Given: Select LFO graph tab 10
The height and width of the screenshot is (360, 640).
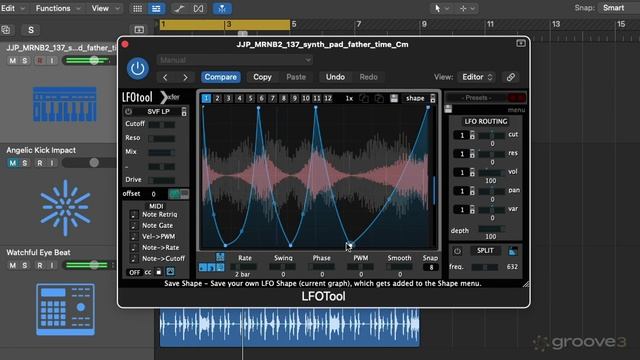Looking at the screenshot, I should (306, 98).
